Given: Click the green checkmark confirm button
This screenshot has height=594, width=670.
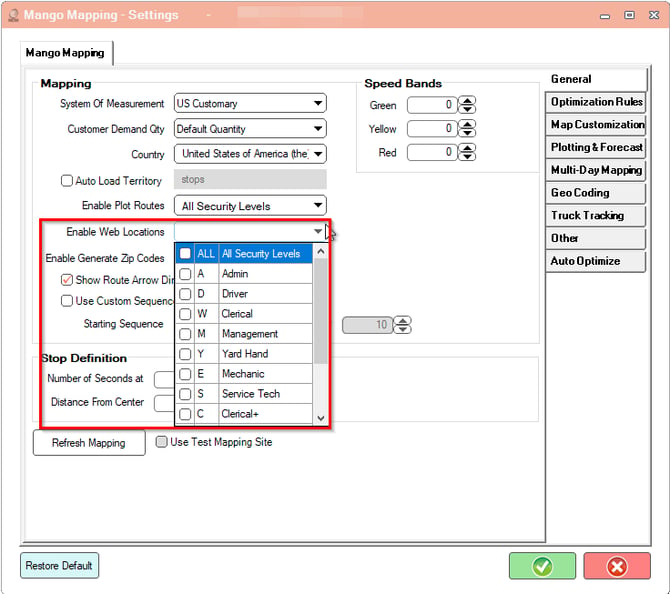Looking at the screenshot, I should point(542,566).
